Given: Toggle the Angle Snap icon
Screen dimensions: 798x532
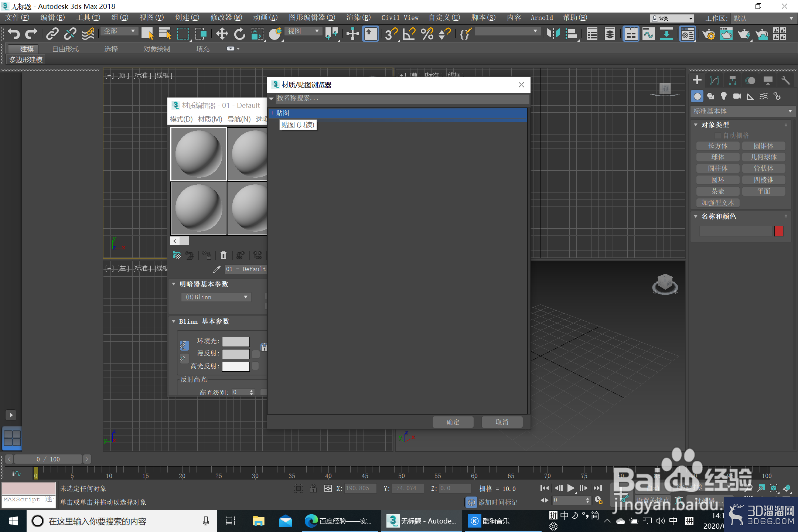Looking at the screenshot, I should click(409, 34).
